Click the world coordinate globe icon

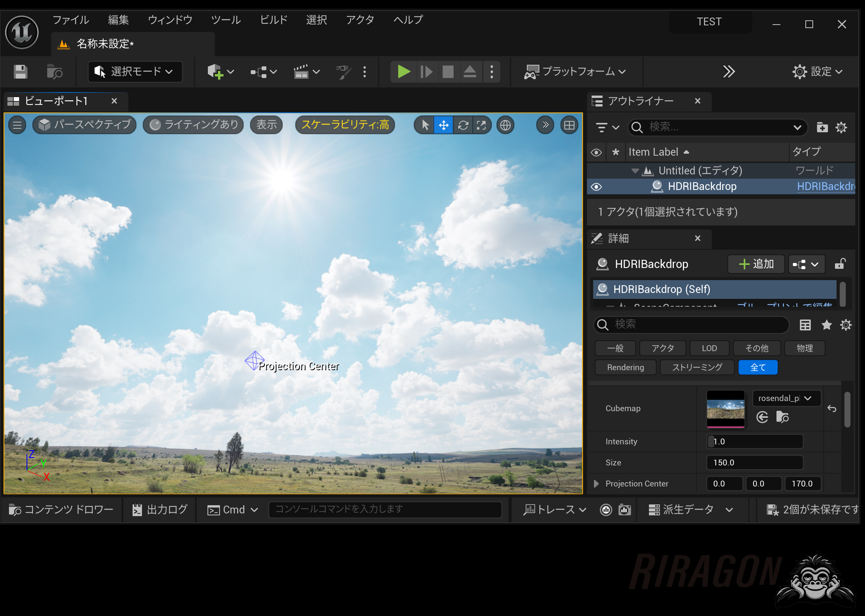[505, 125]
